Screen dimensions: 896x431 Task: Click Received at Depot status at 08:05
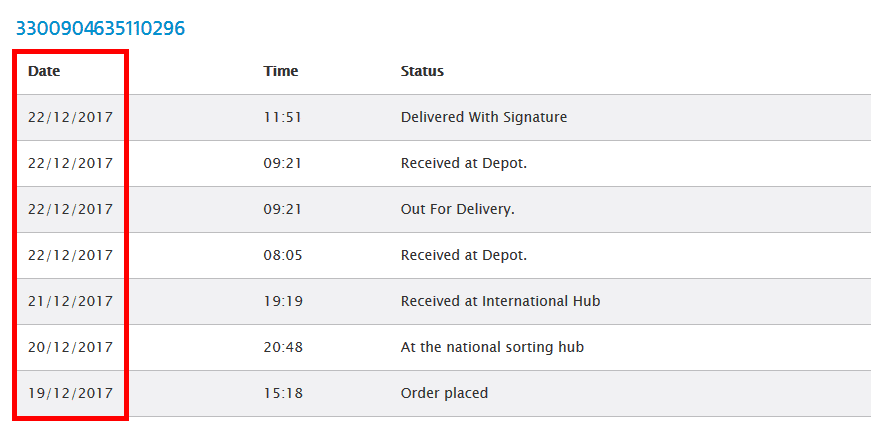[x=463, y=255]
